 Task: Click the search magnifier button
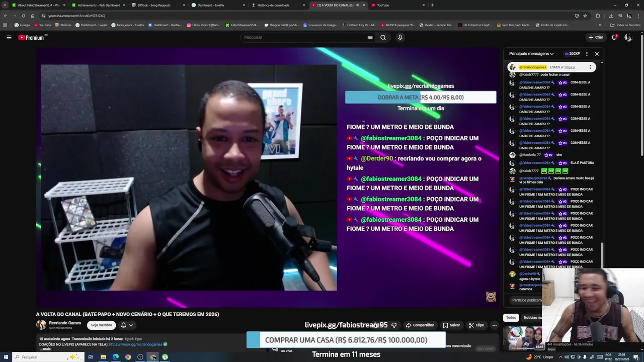[383, 37]
